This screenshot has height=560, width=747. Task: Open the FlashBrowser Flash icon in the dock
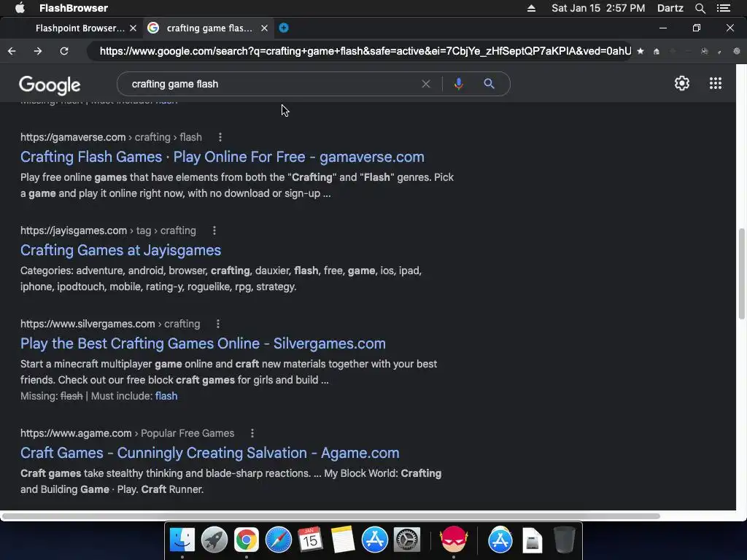[x=454, y=540]
